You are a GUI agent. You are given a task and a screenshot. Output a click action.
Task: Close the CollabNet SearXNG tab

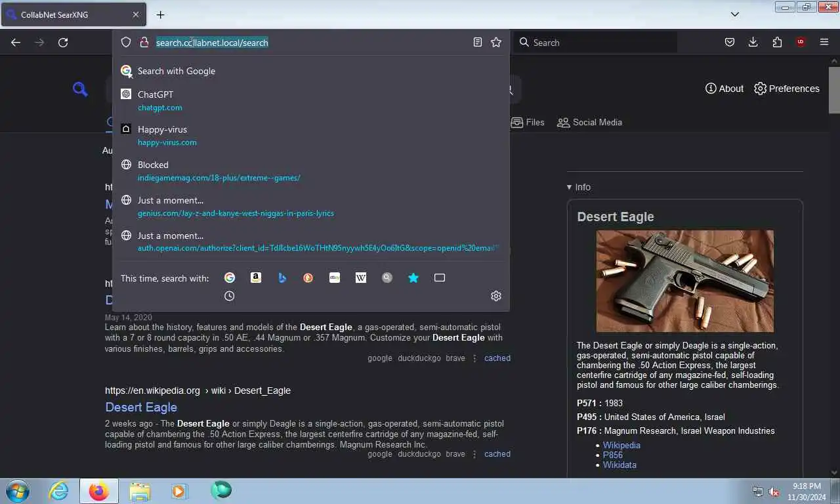[136, 14]
